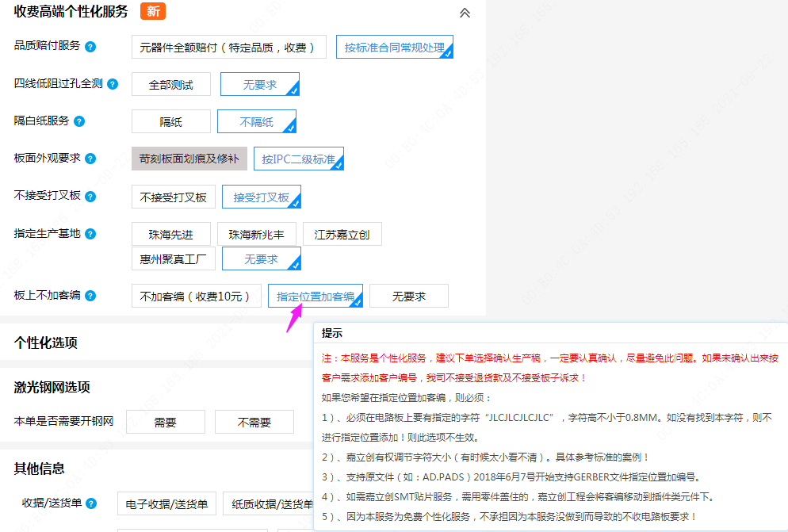This screenshot has width=788, height=532.
Task: Choose 珠海先进 production base
Action: [171, 234]
